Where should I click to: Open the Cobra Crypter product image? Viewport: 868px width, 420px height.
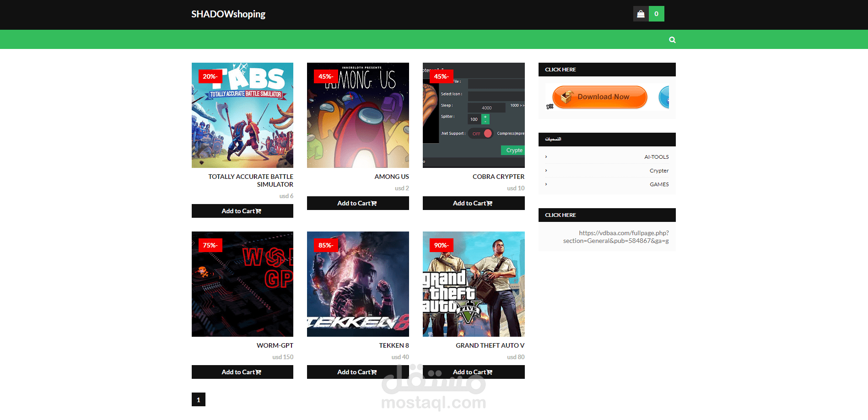pos(474,115)
